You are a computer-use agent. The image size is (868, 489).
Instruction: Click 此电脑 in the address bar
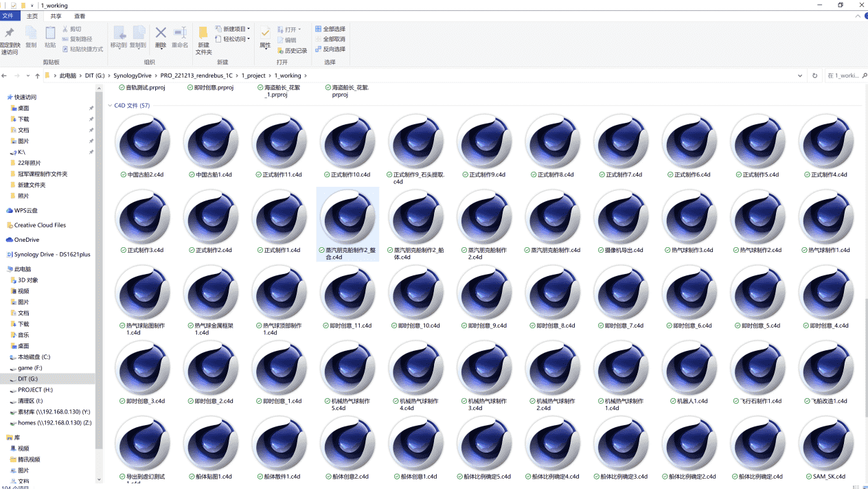click(x=68, y=76)
